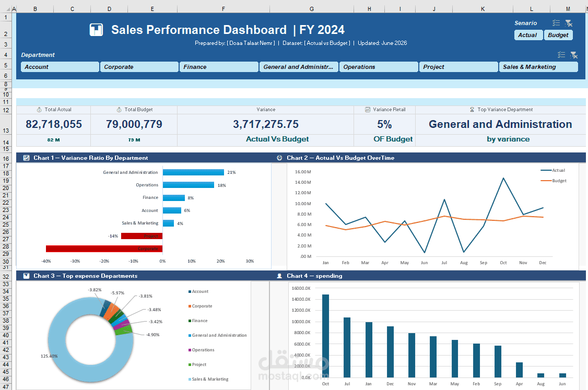588x390 pixels.
Task: Click the 'by variance' label cell
Action: (508, 139)
